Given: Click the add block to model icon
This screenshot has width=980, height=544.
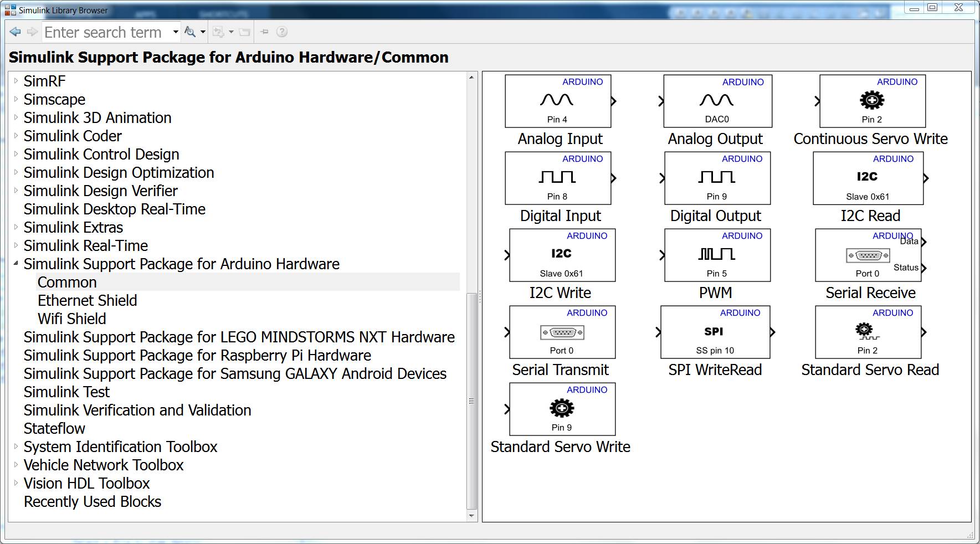Looking at the screenshot, I should pos(218,32).
